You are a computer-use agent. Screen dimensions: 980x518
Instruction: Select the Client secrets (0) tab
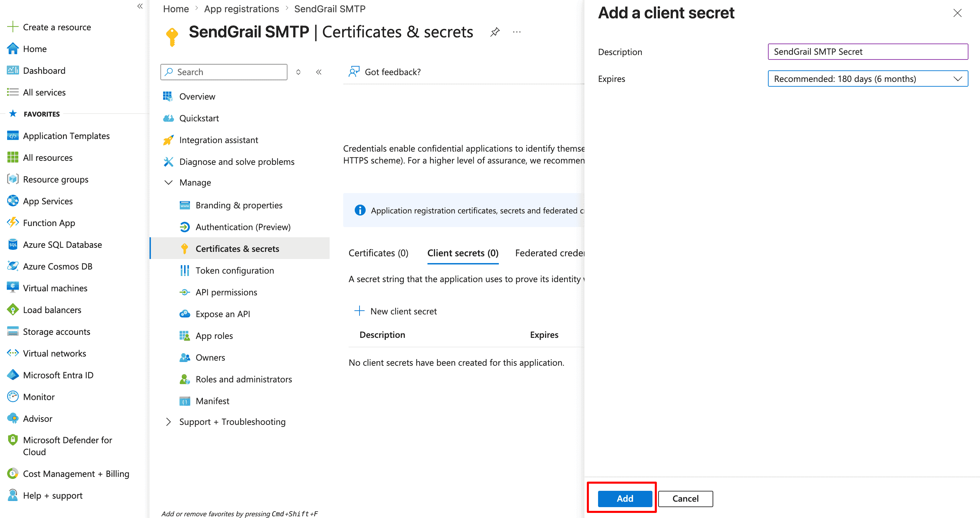462,253
